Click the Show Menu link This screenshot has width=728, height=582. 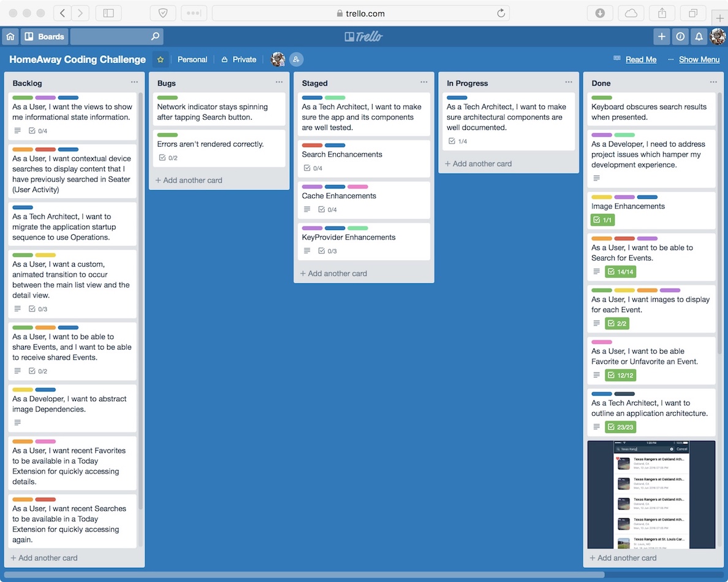(x=699, y=59)
